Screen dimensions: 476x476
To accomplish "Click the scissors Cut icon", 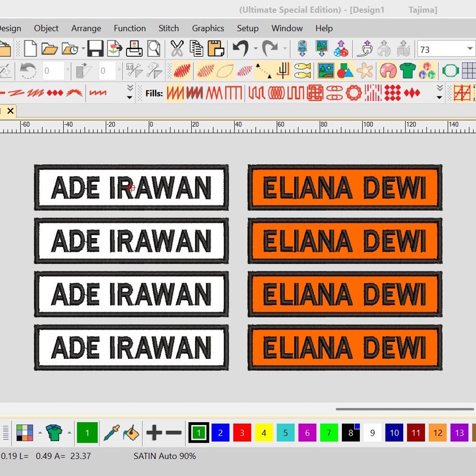I will click(176, 48).
